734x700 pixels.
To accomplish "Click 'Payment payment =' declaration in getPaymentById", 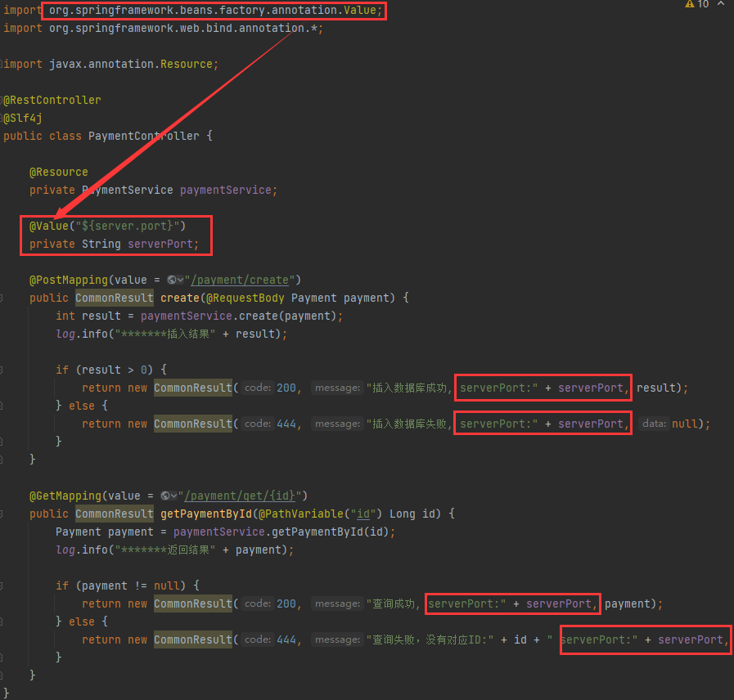I will (111, 532).
